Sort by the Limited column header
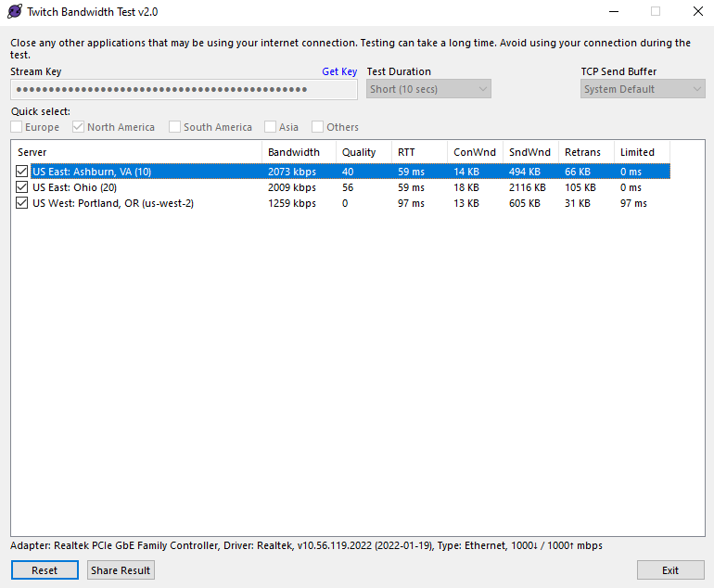 pyautogui.click(x=642, y=152)
